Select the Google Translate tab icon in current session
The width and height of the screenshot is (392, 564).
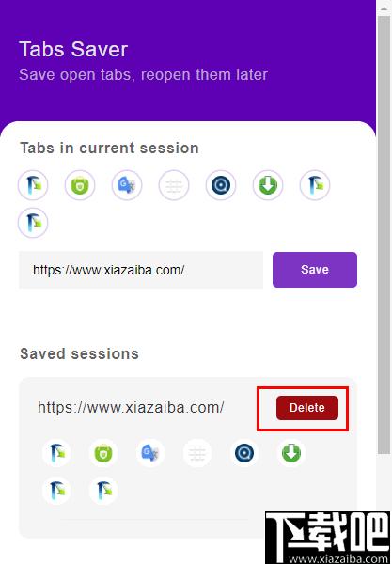tap(127, 185)
